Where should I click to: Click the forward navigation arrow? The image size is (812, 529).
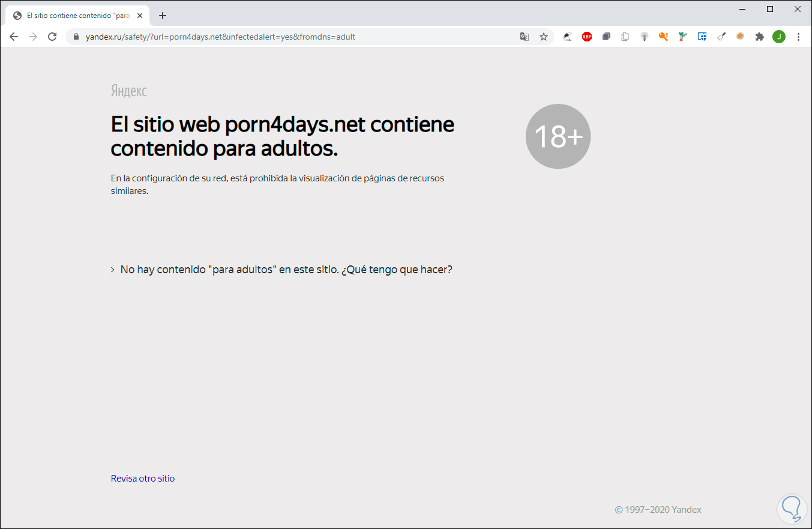(33, 37)
